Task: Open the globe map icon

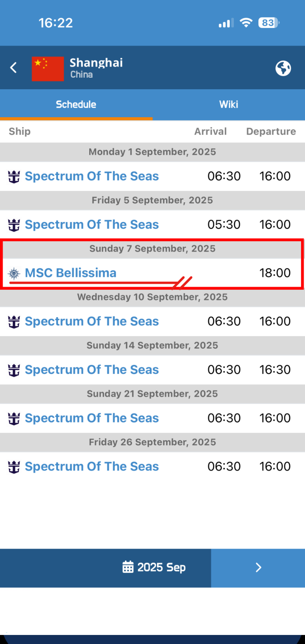Action: pos(283,68)
